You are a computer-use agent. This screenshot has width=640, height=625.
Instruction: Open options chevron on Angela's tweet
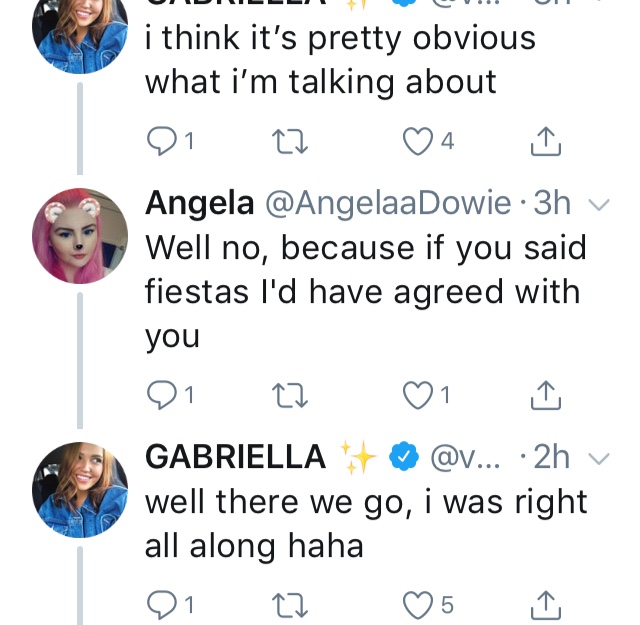tap(600, 205)
